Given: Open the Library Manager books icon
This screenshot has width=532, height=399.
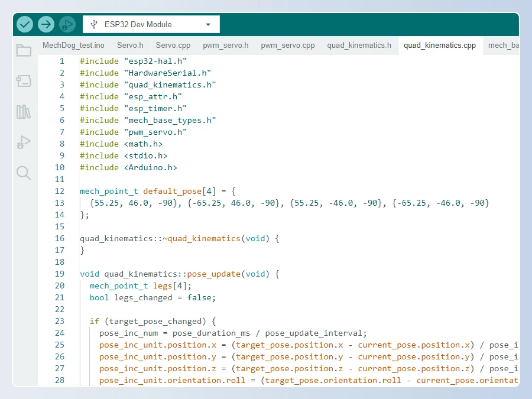Looking at the screenshot, I should pyautogui.click(x=24, y=112).
